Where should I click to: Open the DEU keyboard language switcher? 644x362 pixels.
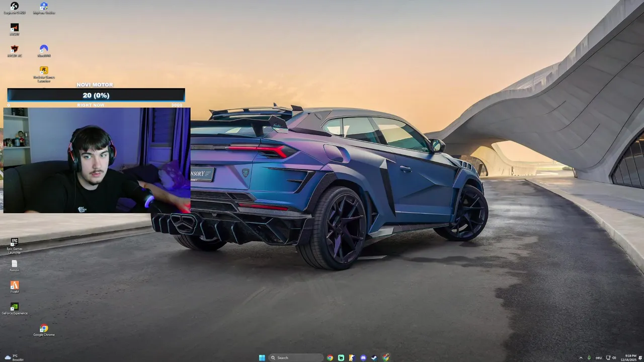click(599, 358)
